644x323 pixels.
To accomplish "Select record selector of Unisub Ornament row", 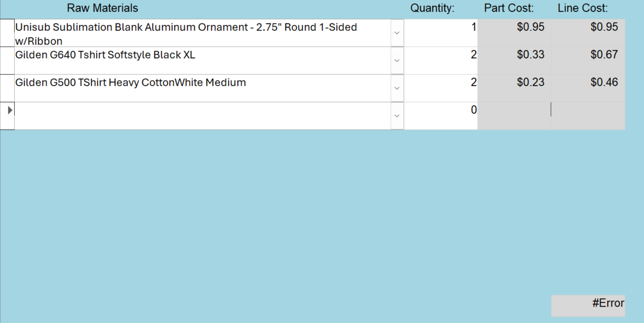I will [x=7, y=33].
